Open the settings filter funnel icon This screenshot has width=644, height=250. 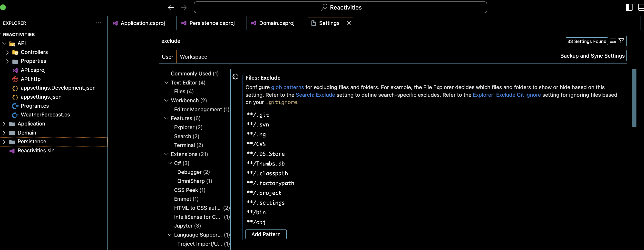tap(621, 41)
